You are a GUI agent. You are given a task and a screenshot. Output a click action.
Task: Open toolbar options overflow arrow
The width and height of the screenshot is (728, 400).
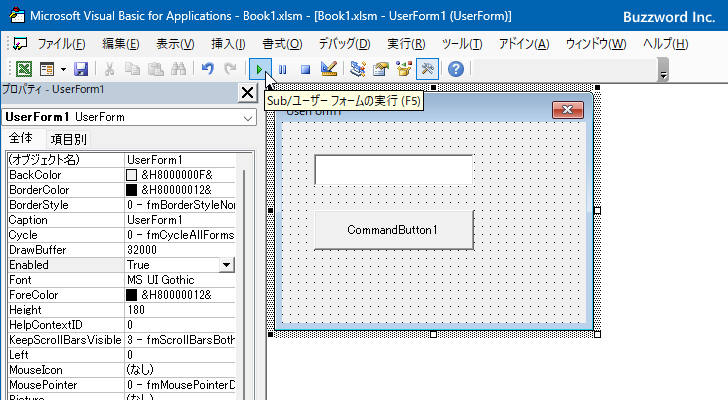[664, 74]
